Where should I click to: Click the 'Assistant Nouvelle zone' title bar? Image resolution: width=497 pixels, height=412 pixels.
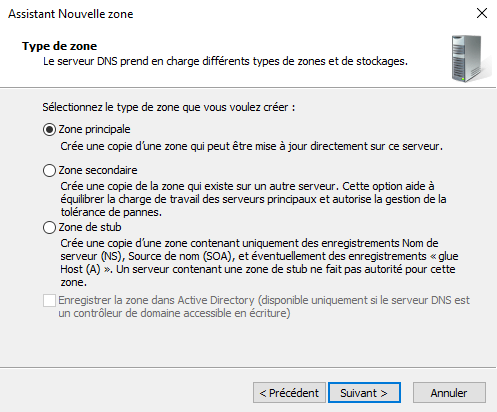(x=71, y=14)
